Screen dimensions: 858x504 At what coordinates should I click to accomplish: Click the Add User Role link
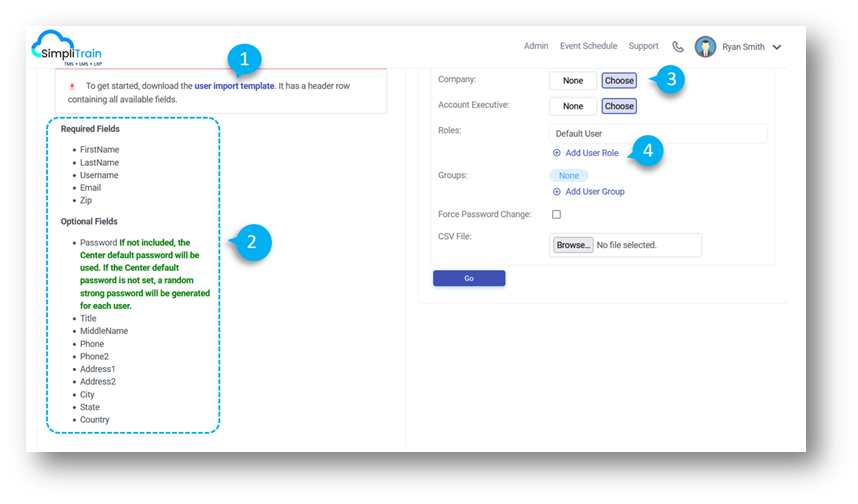coord(592,153)
